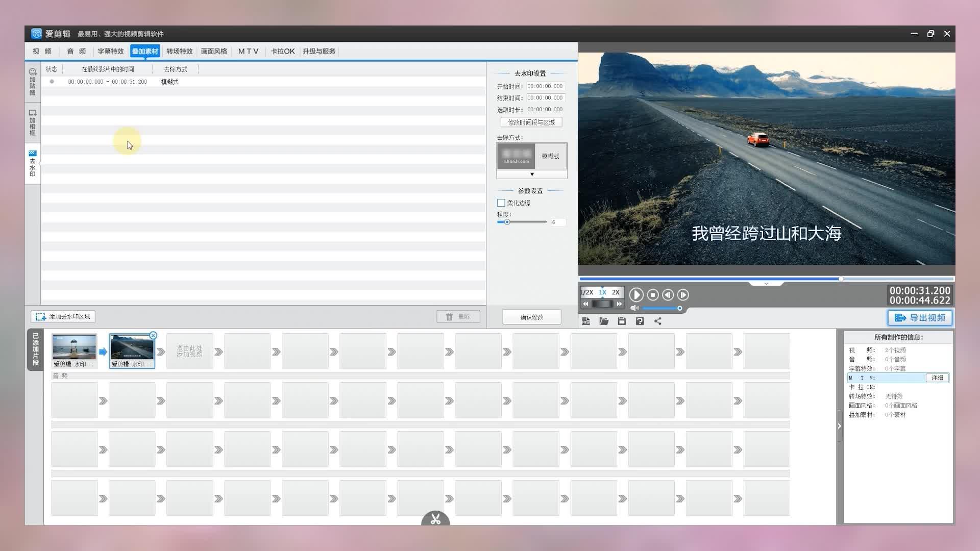Click the share icon below preview

pyautogui.click(x=658, y=321)
